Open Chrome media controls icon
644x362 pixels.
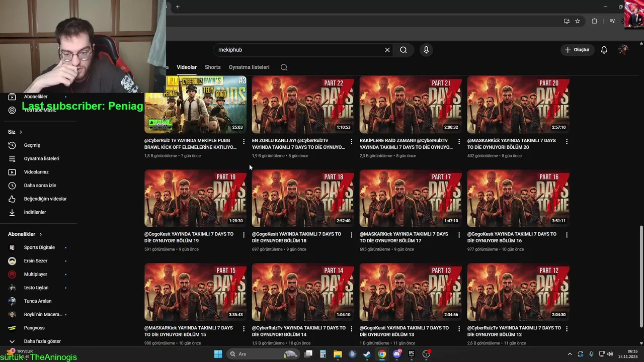[612, 21]
